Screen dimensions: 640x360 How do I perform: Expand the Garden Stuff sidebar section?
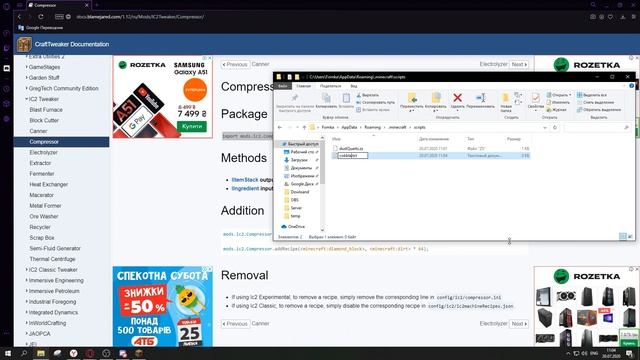27,78
